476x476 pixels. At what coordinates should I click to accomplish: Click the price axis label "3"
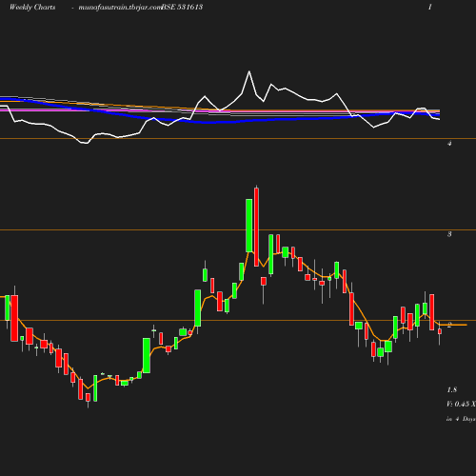[449, 234]
